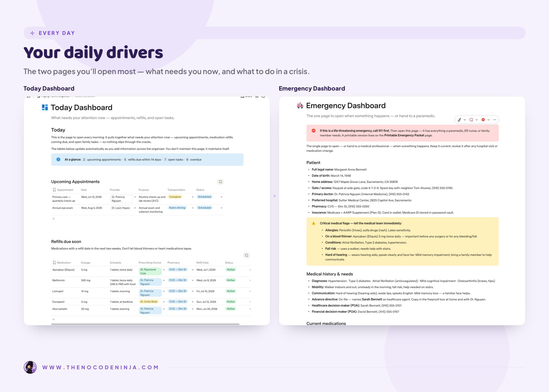The image size is (549, 392).
Task: Click 'Wed, Jul 15, 2026' appointment date
Action: tap(91, 197)
